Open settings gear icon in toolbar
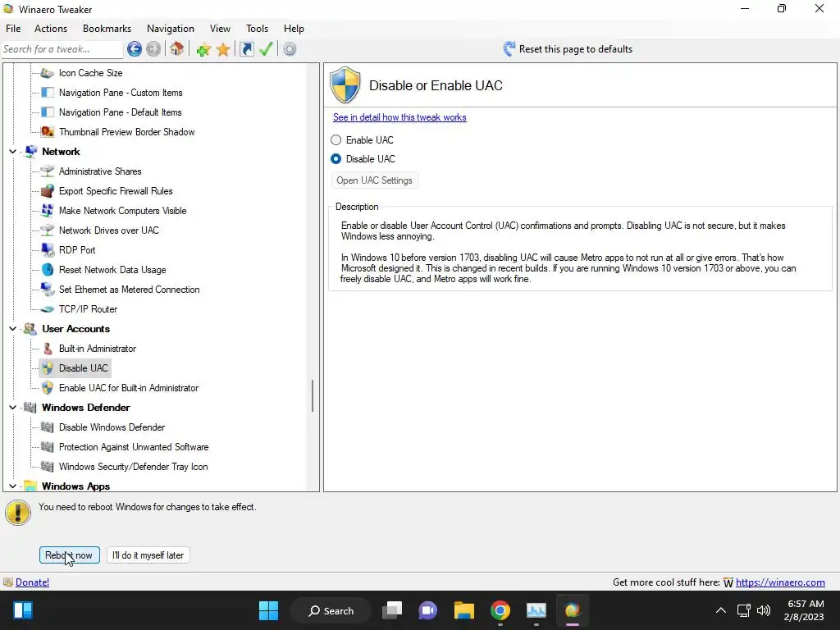Screen dimensions: 840x630 pos(290,49)
